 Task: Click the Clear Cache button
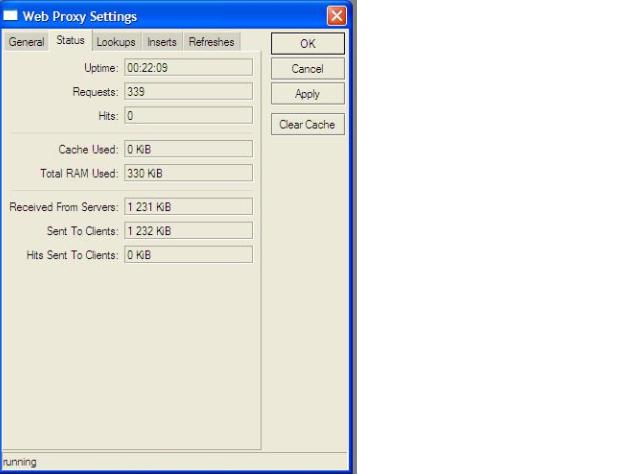tap(308, 124)
